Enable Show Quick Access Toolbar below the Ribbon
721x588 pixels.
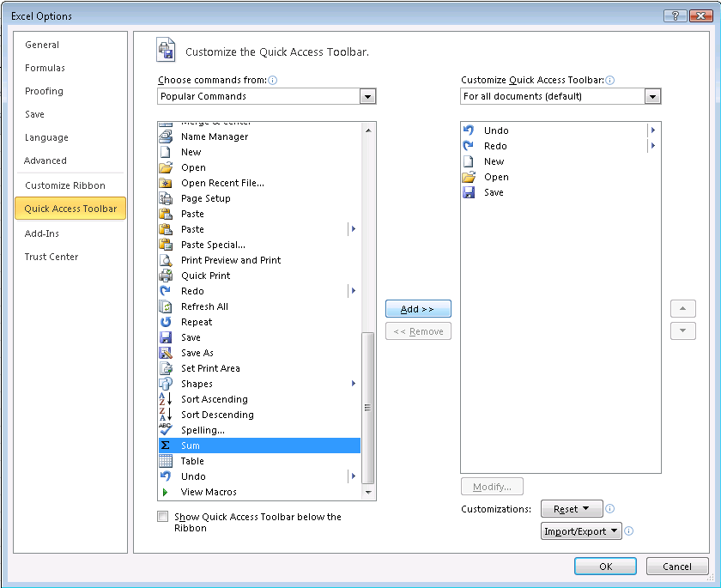coord(163,516)
